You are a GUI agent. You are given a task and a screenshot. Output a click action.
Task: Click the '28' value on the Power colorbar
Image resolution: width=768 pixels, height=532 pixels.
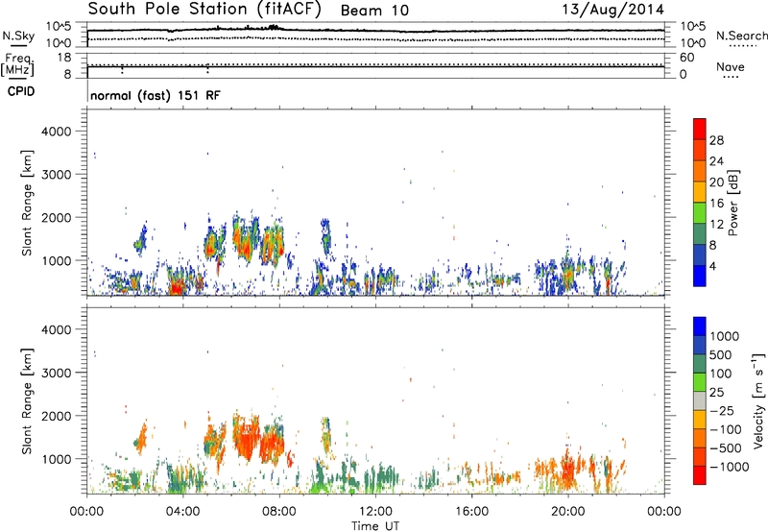click(x=716, y=140)
